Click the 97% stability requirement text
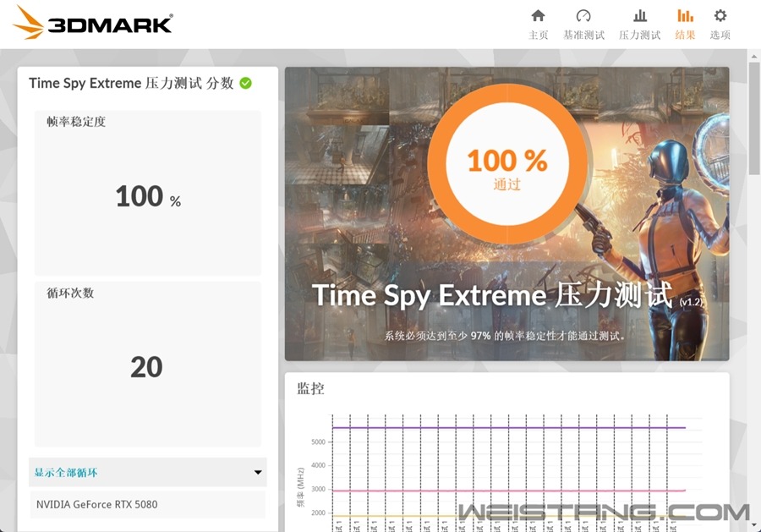The height and width of the screenshot is (532, 761). click(505, 336)
